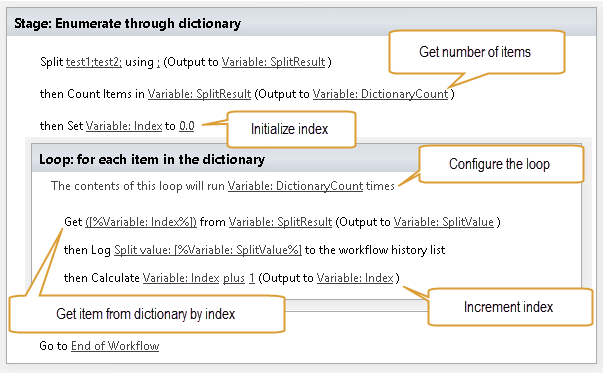Select the 'Stage: Enumerate through dictionary' header
The width and height of the screenshot is (603, 373).
[x=127, y=23]
